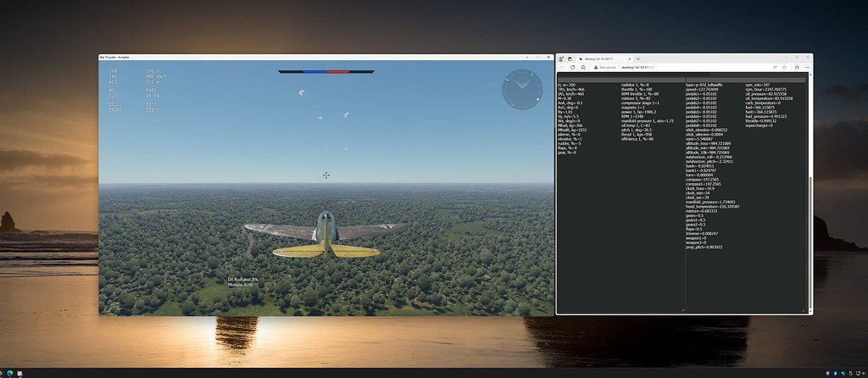Image resolution: width=868 pixels, height=378 pixels.
Task: Click the Read aloud icon in address bar
Action: [x=775, y=67]
